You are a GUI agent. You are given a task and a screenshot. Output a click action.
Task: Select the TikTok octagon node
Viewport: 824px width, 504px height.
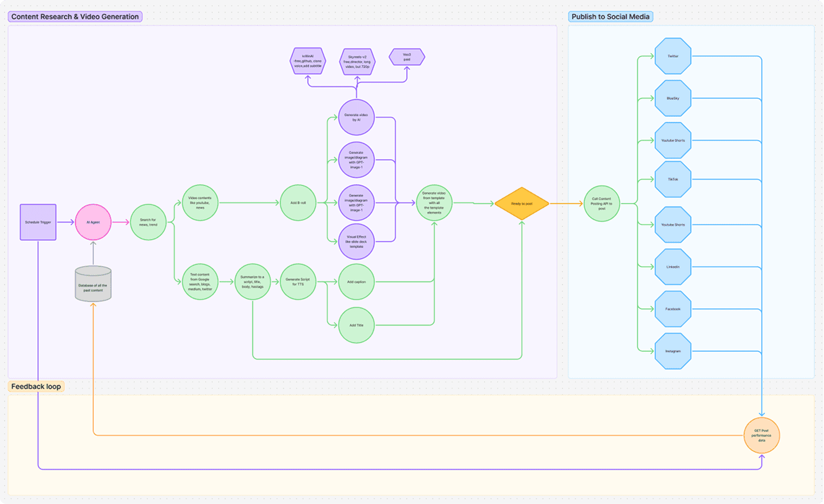point(673,179)
